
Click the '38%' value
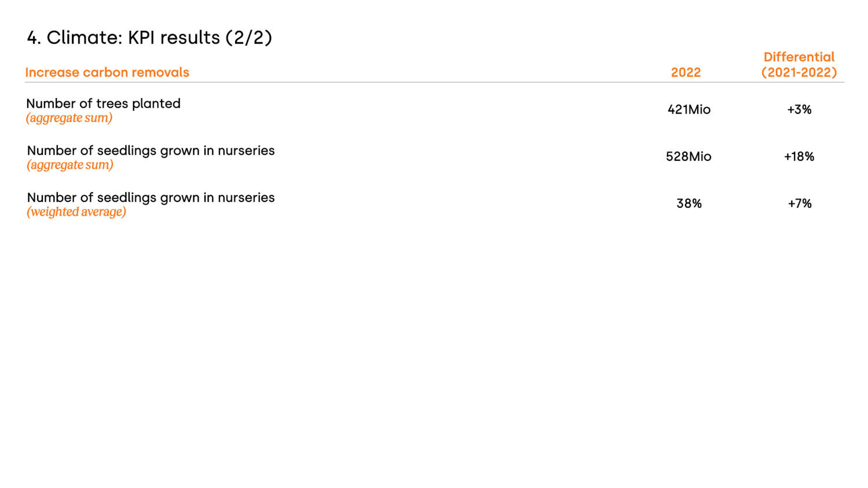click(x=689, y=203)
